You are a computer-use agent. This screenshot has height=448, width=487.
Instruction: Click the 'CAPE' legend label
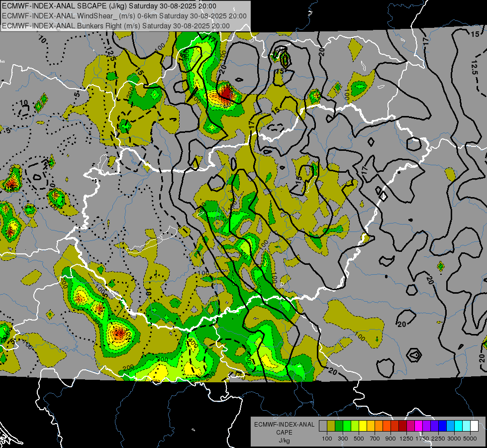pos(284,433)
